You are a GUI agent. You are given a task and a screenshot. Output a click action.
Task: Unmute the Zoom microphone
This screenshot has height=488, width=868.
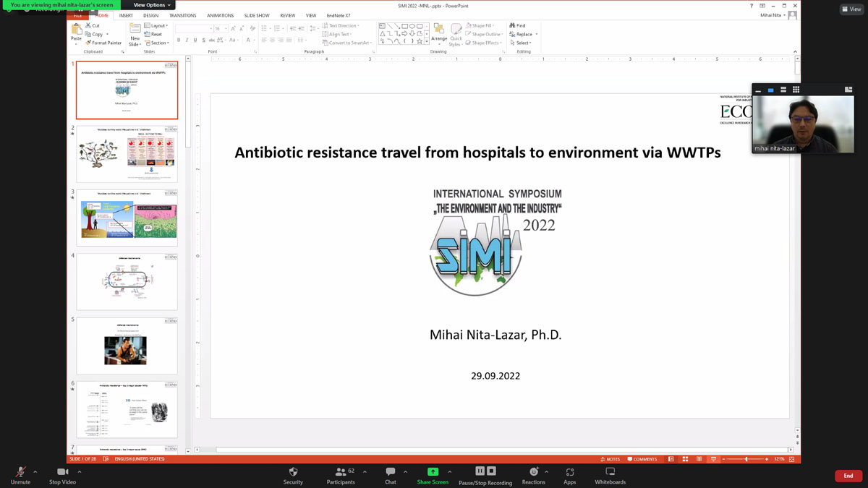[20, 475]
